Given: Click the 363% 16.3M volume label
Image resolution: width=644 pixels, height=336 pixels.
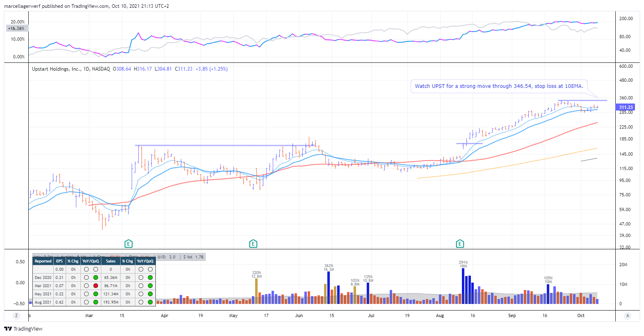Looking at the screenshot, I should coord(329,268).
